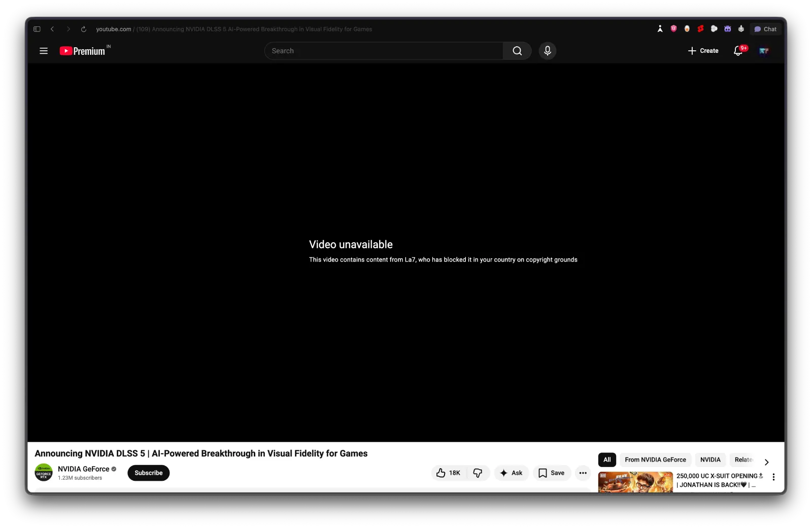
Task: Click the page address bar URL
Action: 233,29
